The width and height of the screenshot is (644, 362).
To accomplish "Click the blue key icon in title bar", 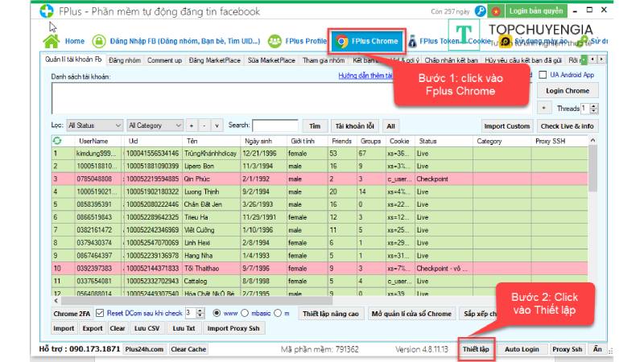I will (x=481, y=11).
